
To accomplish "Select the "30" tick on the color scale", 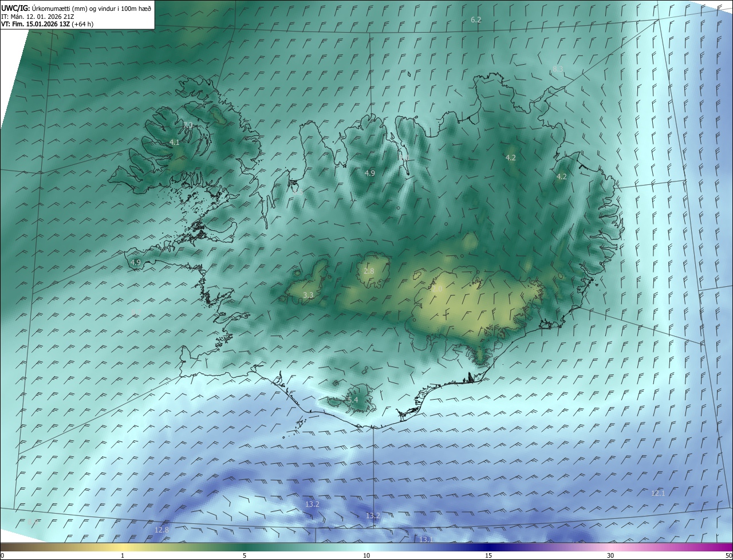I will (x=610, y=555).
